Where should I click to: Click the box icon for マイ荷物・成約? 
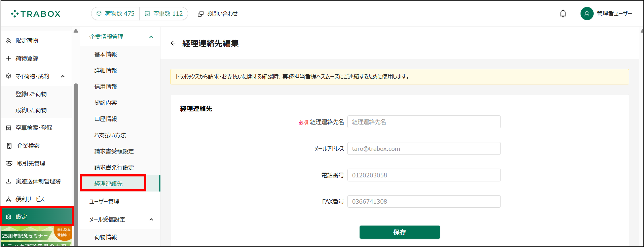(9, 76)
